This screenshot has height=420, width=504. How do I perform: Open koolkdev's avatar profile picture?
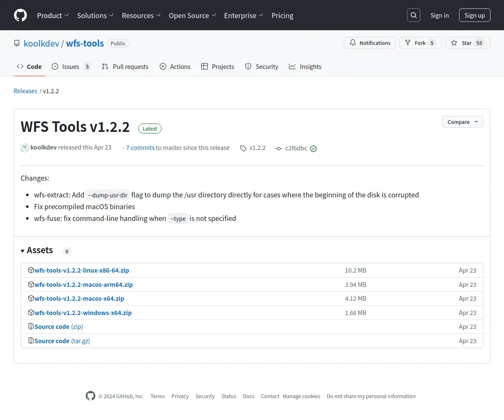click(x=25, y=148)
